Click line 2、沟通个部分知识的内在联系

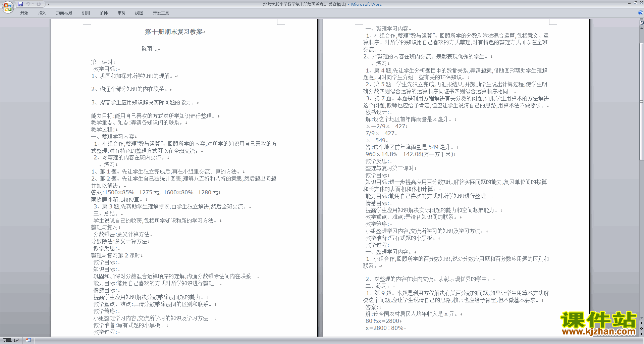[130, 89]
